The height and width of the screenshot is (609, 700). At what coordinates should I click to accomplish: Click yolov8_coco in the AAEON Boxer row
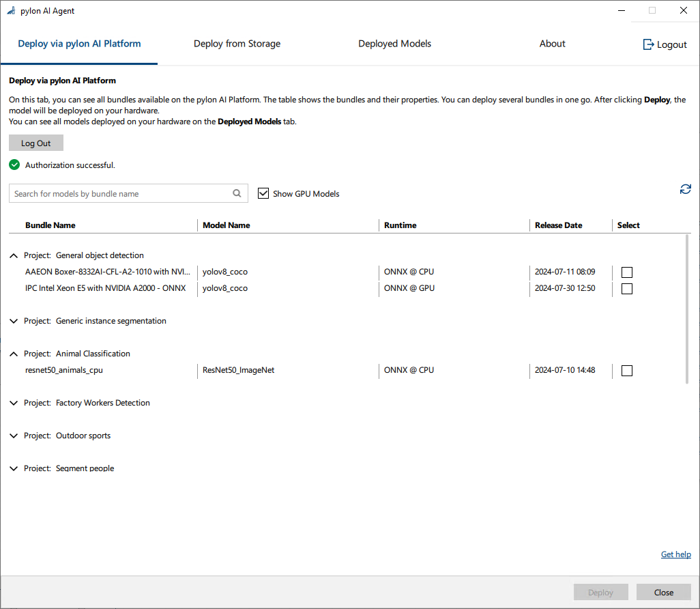coord(225,272)
